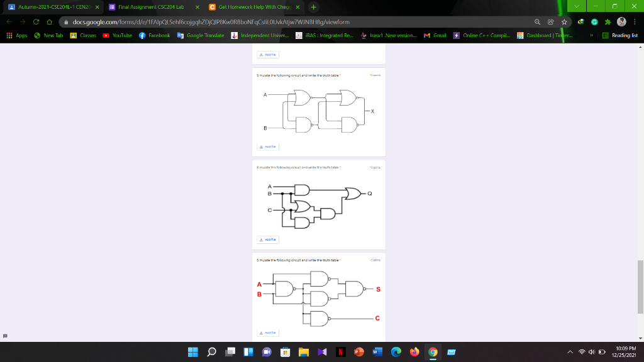Screen dimensions: 644x362
Task: Click the address bar URL field
Action: click(296, 22)
